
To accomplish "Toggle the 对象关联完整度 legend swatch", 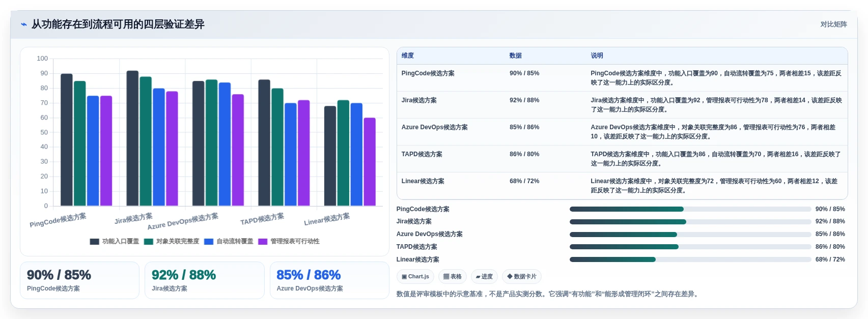I will (x=149, y=242).
